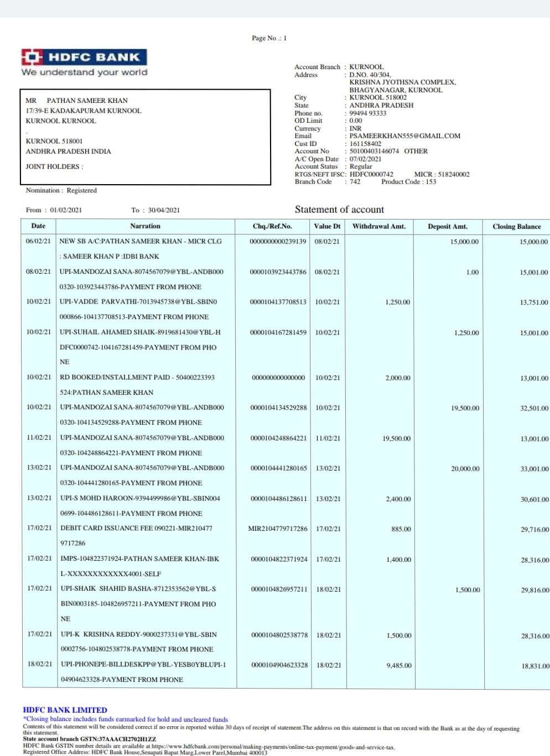Select account number 50100403146074

coord(374,151)
